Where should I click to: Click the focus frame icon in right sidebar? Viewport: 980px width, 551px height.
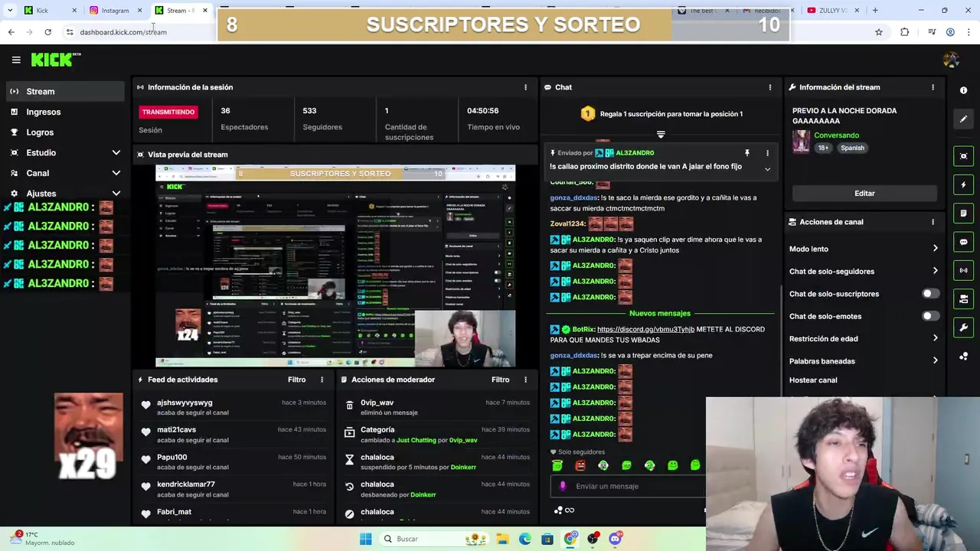[x=963, y=156]
